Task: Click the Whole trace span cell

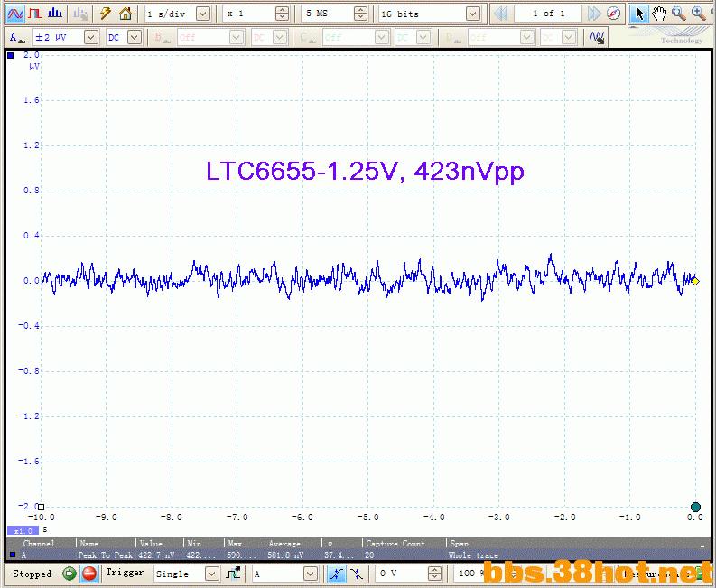Action: tap(473, 555)
